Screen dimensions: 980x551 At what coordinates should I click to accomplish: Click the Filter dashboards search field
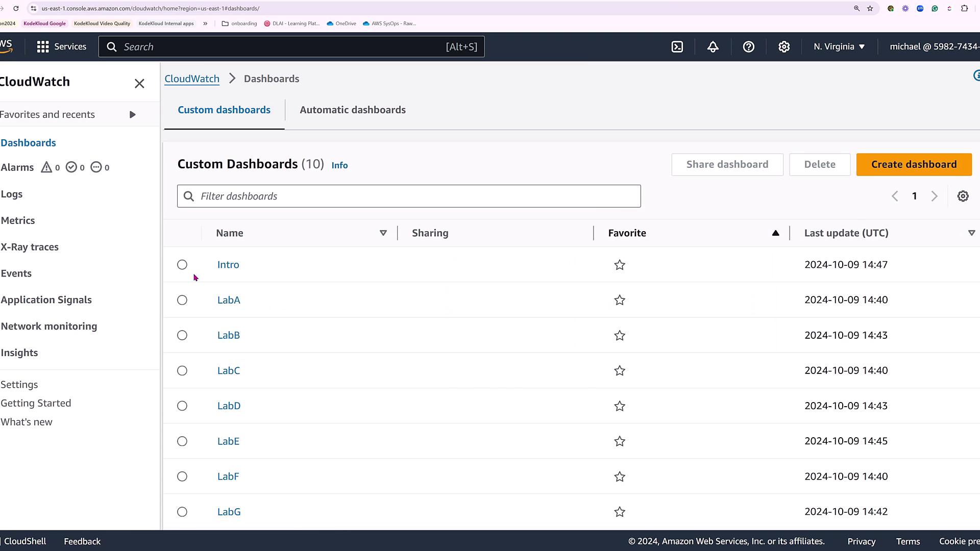(x=408, y=196)
